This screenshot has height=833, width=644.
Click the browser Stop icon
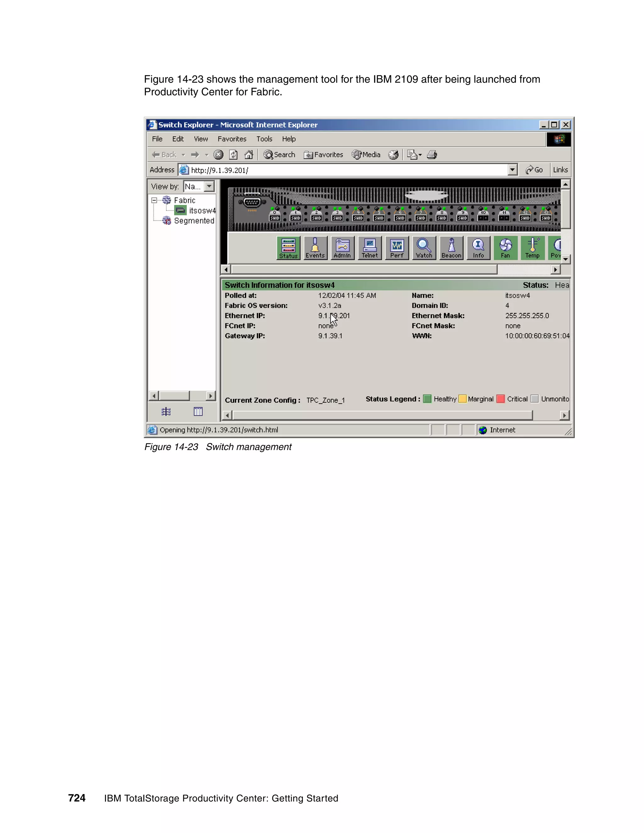pos(218,154)
